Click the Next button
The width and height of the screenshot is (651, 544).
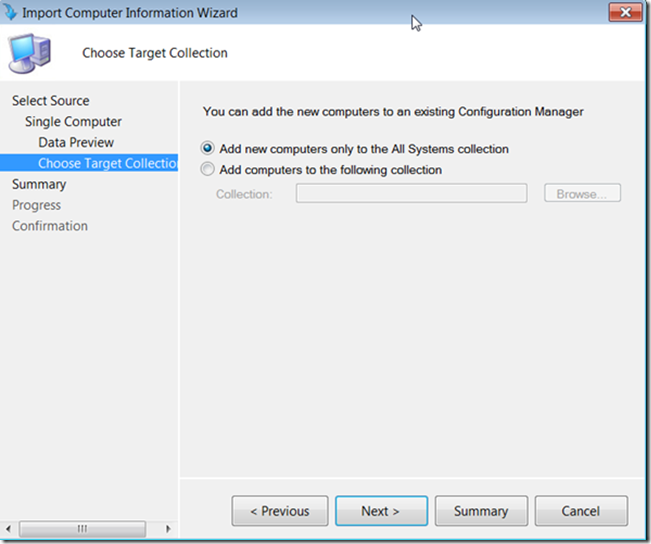pyautogui.click(x=381, y=511)
